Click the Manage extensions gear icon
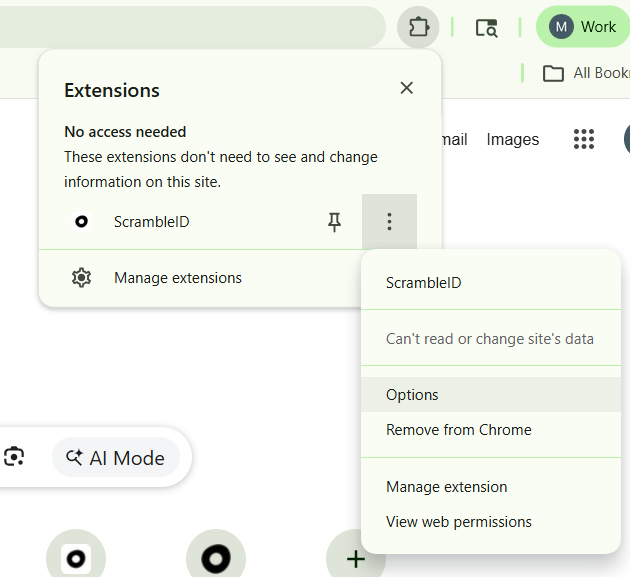Viewport: 630px width, 577px height. (x=82, y=278)
